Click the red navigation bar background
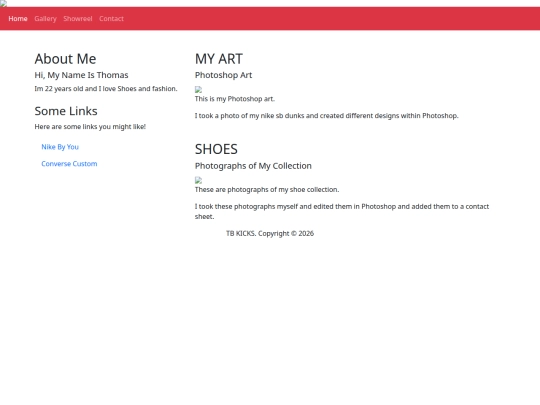The width and height of the screenshot is (540, 405). (331, 19)
